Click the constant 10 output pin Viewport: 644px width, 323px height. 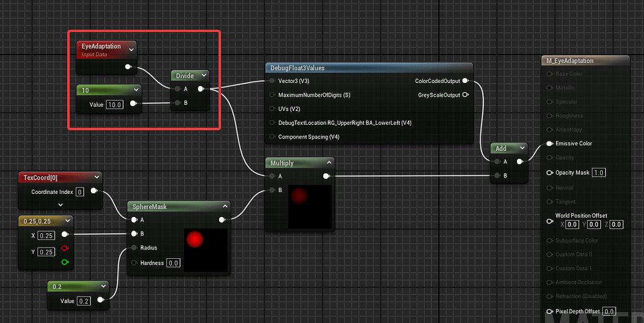[x=133, y=104]
